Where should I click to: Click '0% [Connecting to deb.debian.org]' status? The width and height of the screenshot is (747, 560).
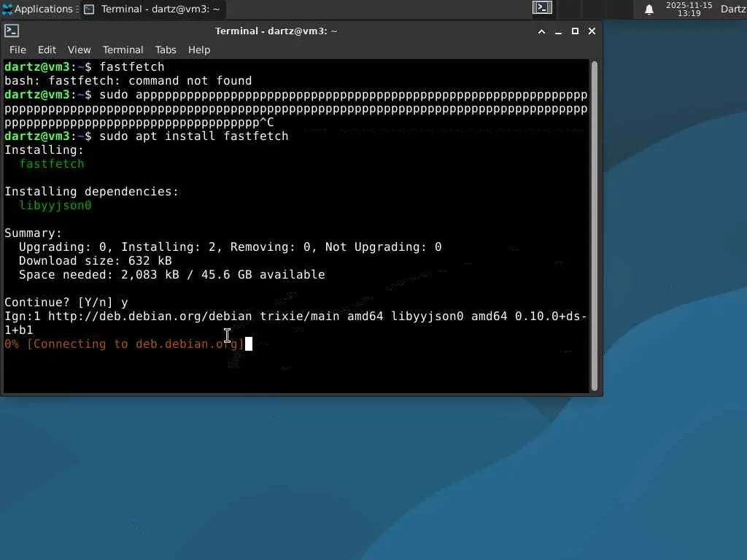(x=124, y=344)
